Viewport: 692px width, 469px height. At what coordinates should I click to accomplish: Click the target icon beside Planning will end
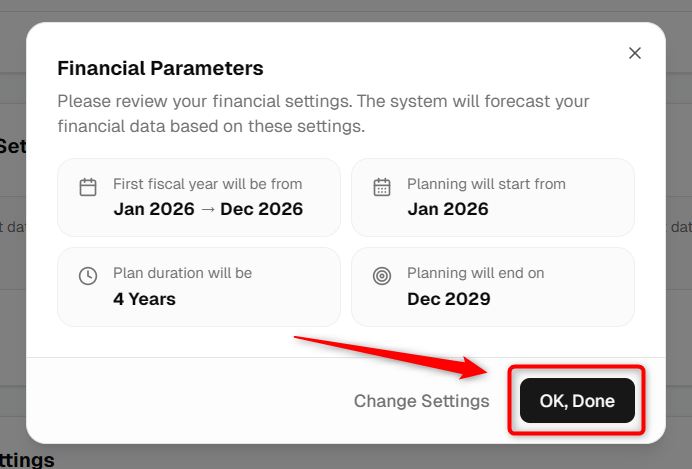tap(382, 276)
